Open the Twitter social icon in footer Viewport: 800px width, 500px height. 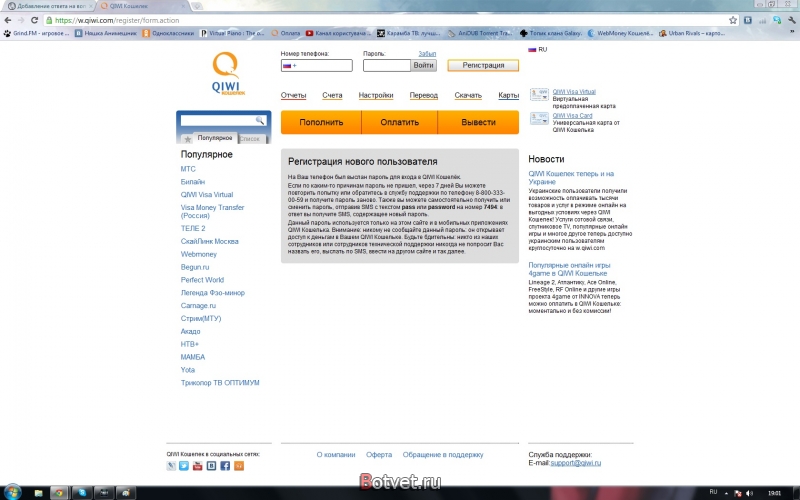click(x=184, y=466)
